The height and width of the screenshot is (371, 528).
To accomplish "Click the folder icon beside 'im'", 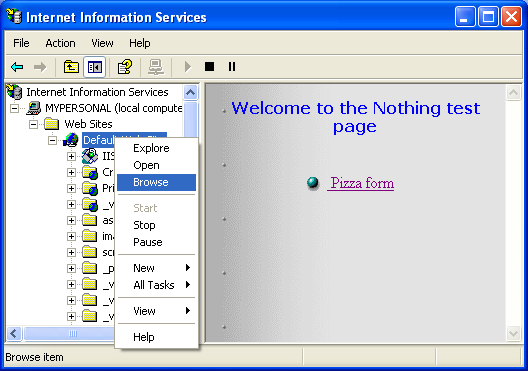I will [x=90, y=236].
